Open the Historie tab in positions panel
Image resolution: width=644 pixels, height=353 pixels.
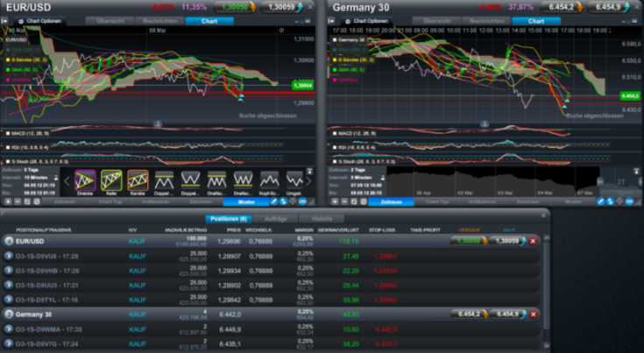[322, 219]
